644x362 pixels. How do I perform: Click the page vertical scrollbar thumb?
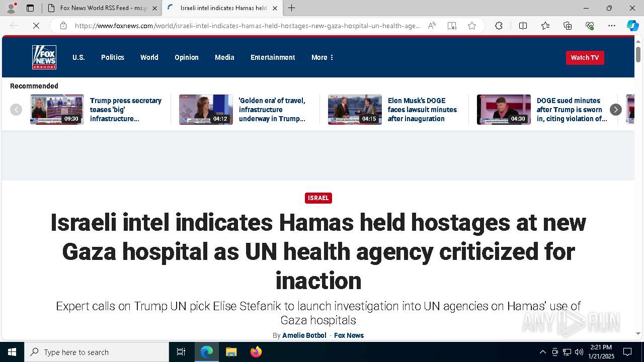(x=638, y=54)
